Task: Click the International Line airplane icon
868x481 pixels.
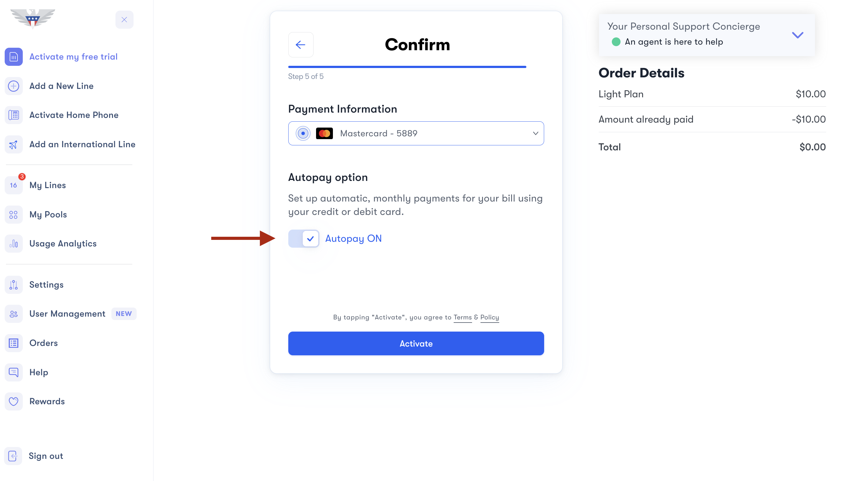Action: click(x=13, y=144)
